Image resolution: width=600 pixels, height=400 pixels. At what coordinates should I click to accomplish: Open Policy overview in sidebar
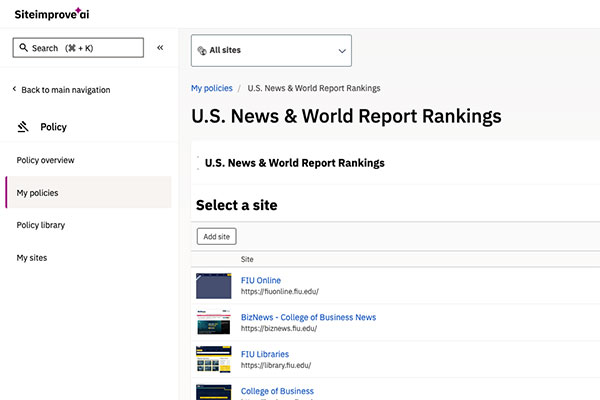(x=45, y=160)
